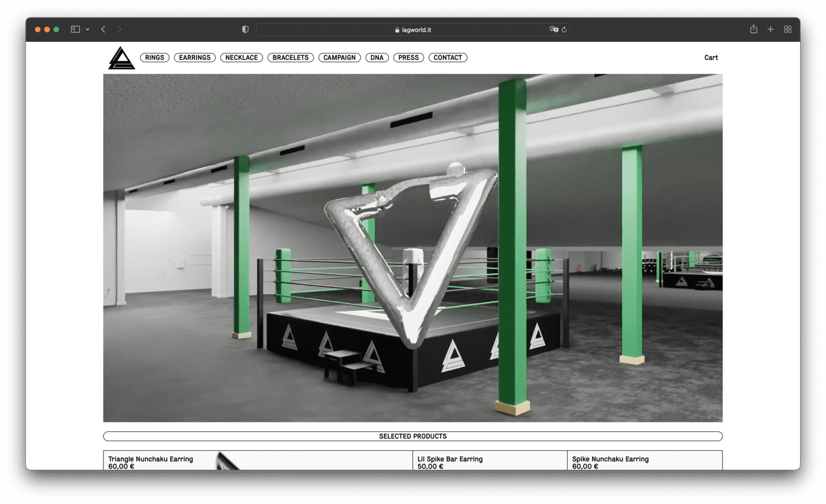The image size is (826, 504).
Task: Click the SELECTED PRODUCTS bar
Action: (412, 436)
